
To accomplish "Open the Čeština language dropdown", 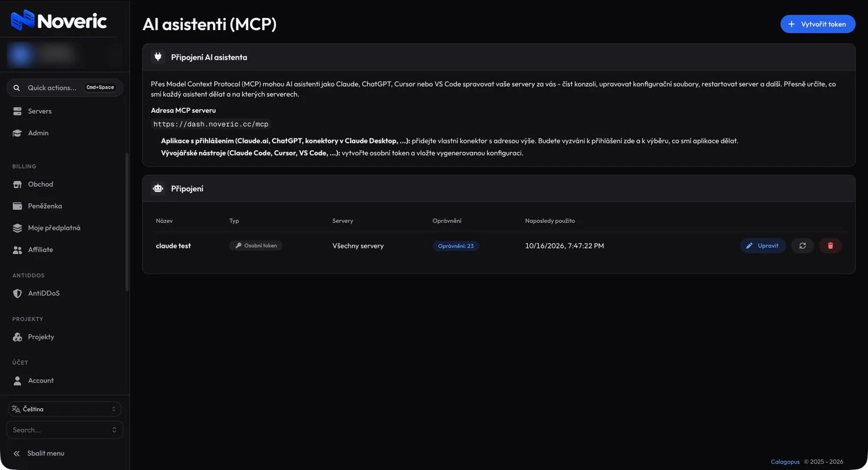I will pyautogui.click(x=65, y=409).
